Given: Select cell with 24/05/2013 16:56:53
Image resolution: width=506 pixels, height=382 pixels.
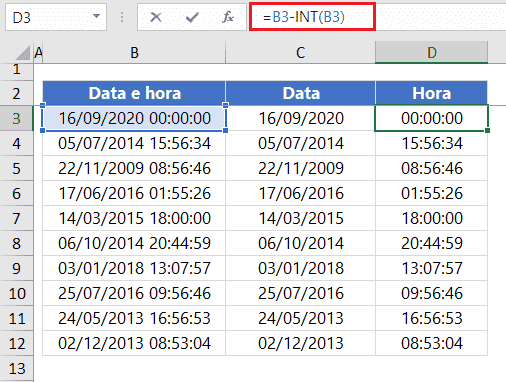Looking at the screenshot, I should coord(134,318).
